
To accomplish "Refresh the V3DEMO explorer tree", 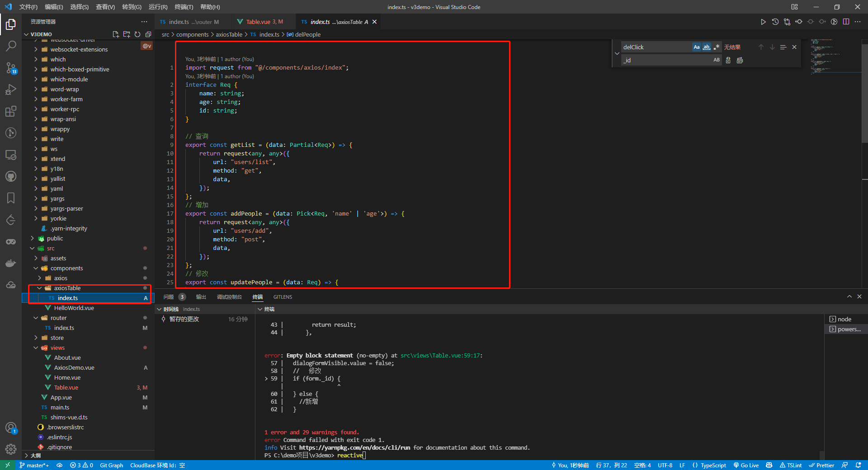I will click(137, 34).
